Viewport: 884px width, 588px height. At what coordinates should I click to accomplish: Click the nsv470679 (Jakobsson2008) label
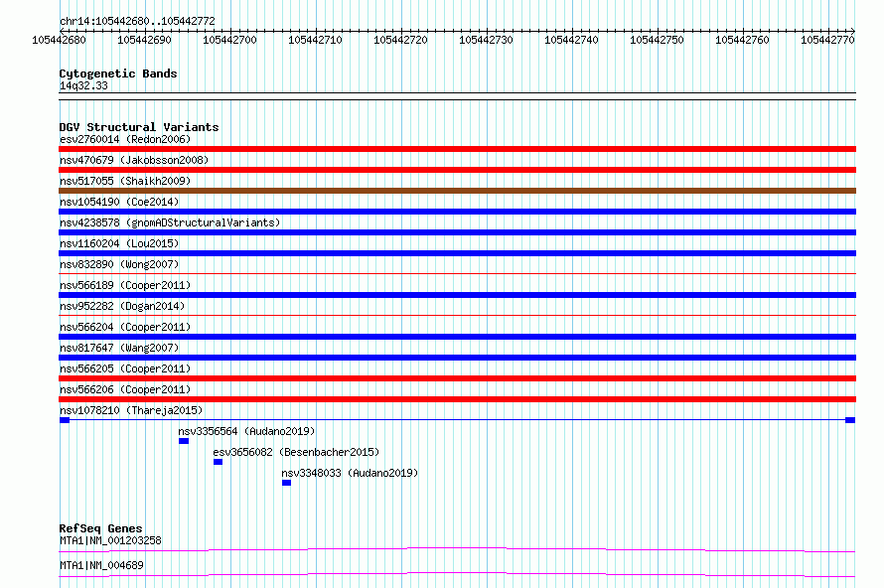(134, 160)
